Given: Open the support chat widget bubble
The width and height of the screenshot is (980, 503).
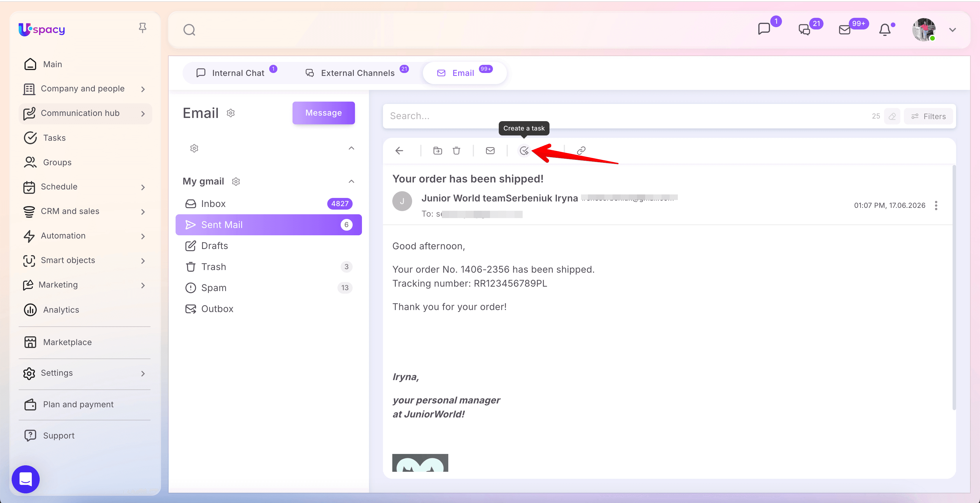Looking at the screenshot, I should (x=25, y=479).
